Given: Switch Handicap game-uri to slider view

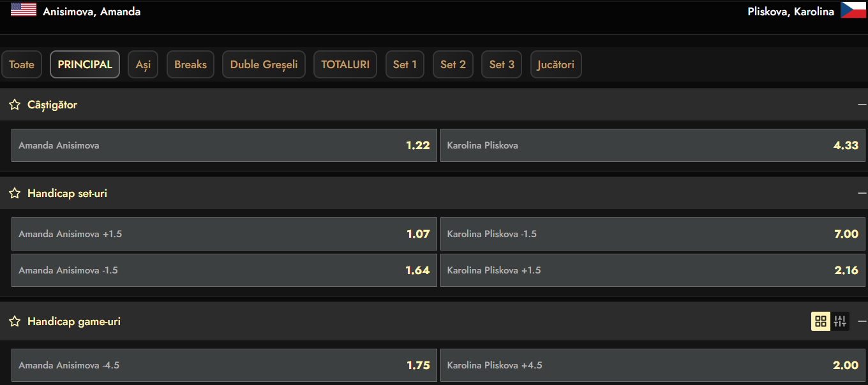Looking at the screenshot, I should click(840, 321).
